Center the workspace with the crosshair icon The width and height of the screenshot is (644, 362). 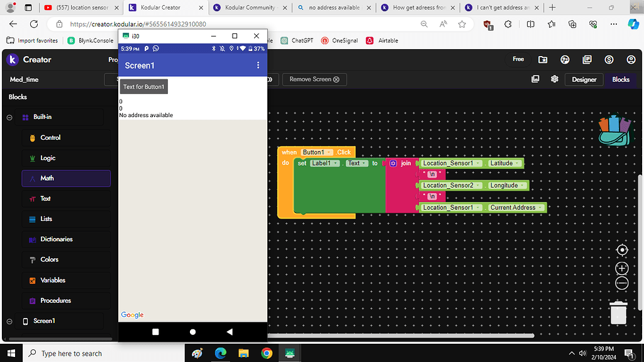(x=622, y=250)
